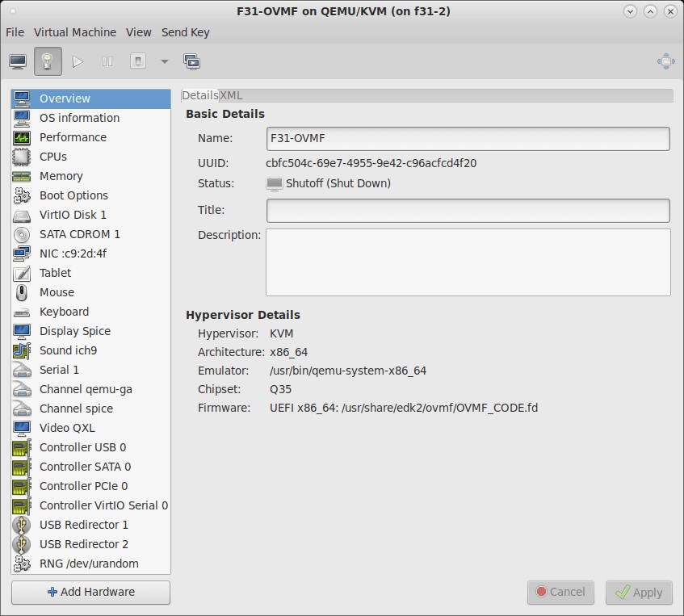
Task: Switch to fullscreen using the rightmost toolbar icon
Action: 665,61
